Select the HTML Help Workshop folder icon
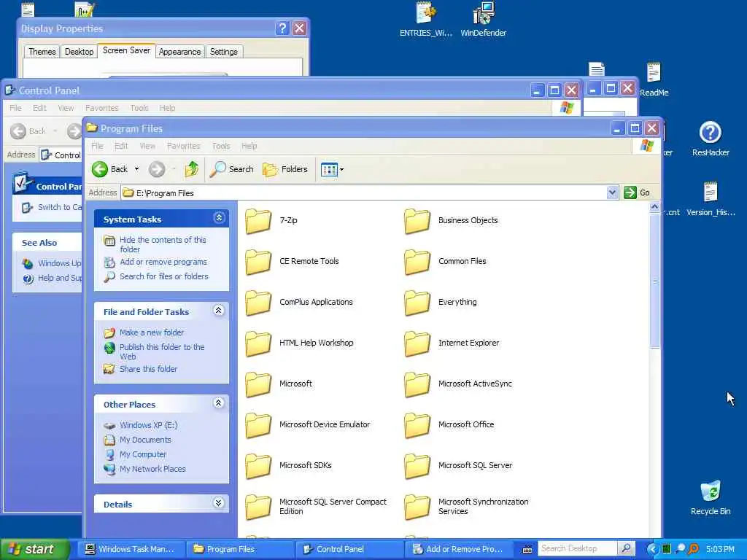747x560 pixels. click(258, 343)
